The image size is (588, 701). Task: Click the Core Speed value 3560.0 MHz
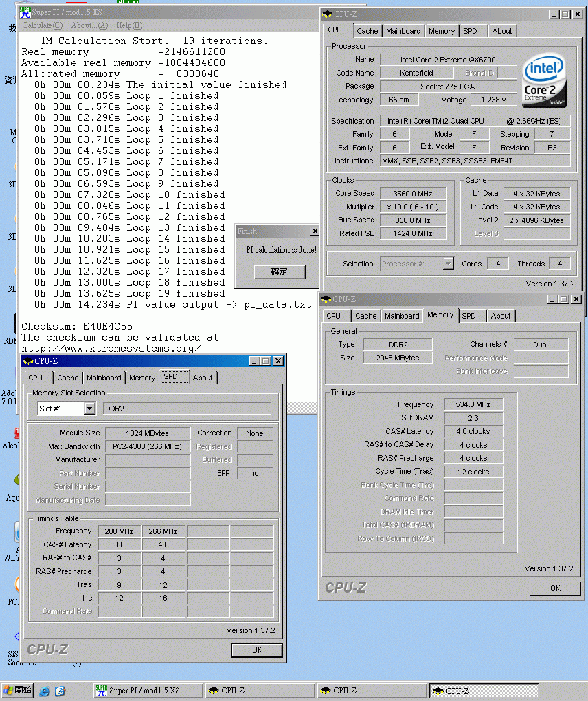tap(413, 194)
